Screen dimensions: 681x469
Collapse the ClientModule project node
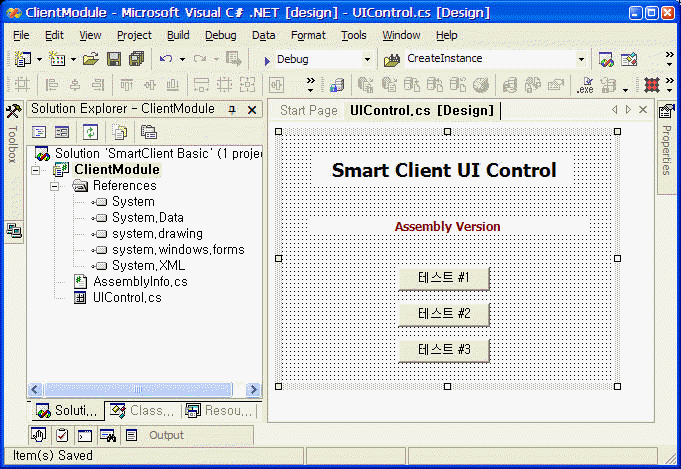coord(36,170)
